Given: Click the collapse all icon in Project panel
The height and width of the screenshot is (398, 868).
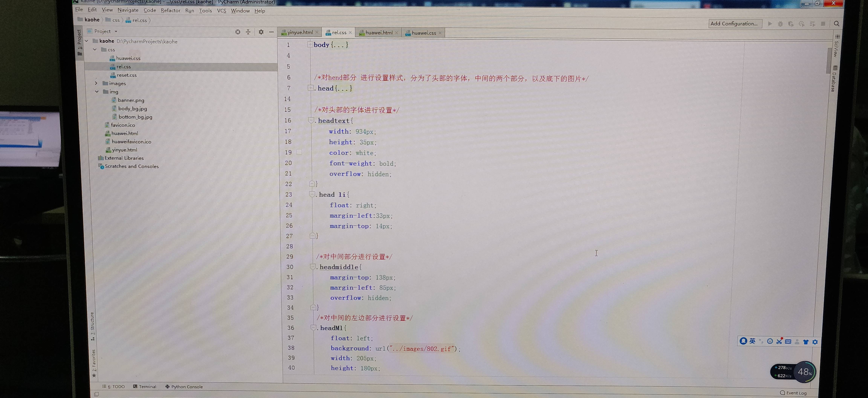Looking at the screenshot, I should [x=248, y=32].
